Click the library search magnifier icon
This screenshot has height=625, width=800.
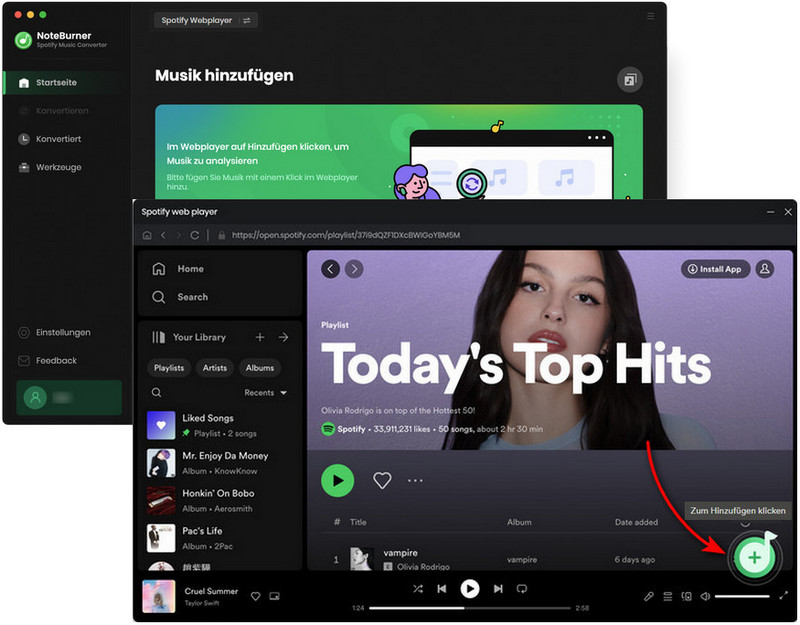(x=157, y=392)
